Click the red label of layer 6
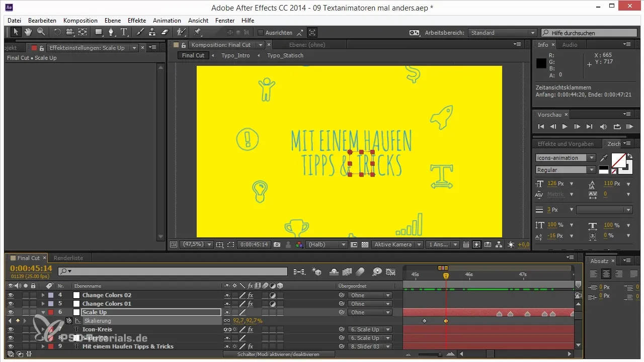The width and height of the screenshot is (644, 362). point(51,312)
